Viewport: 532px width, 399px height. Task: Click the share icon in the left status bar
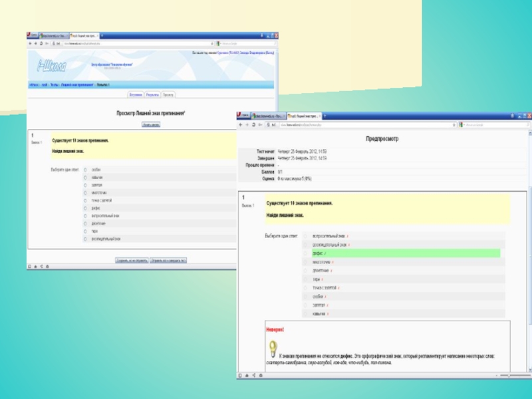point(41,267)
